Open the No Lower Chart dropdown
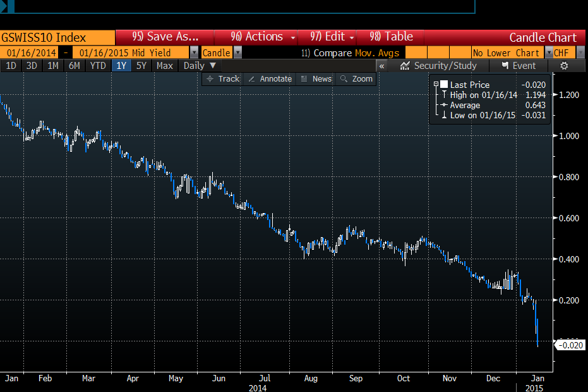 coord(548,53)
